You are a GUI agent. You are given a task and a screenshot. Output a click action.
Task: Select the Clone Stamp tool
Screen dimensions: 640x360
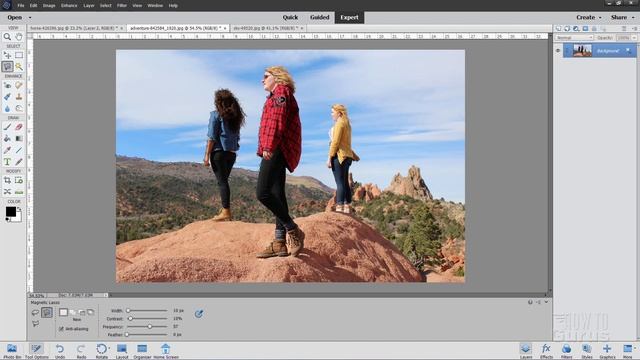19,97
